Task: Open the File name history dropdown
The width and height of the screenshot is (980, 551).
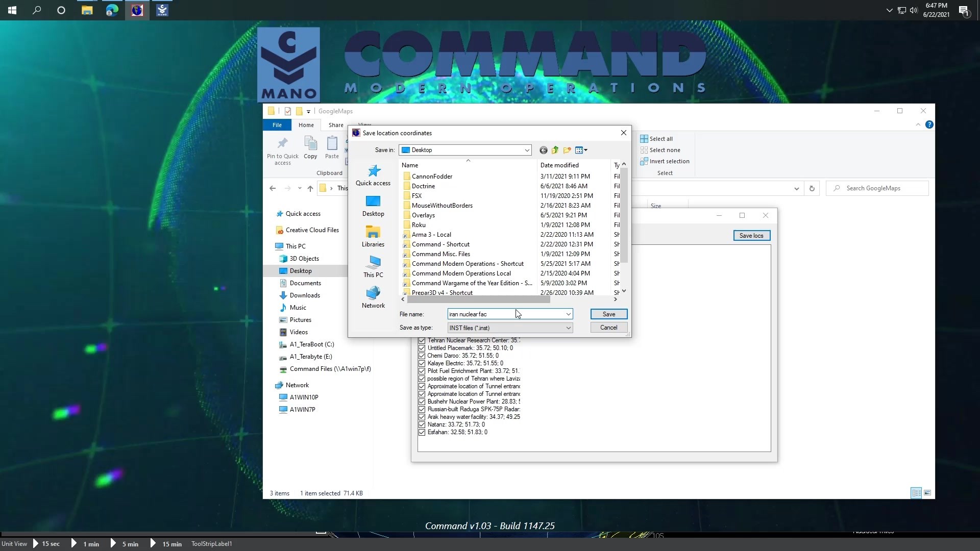Action: click(x=568, y=314)
